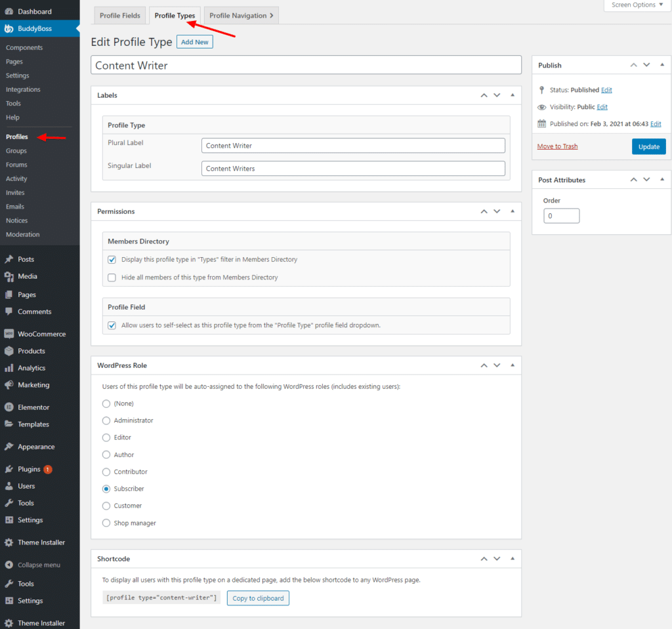Click the BuddyBoss logo icon

tap(9, 29)
